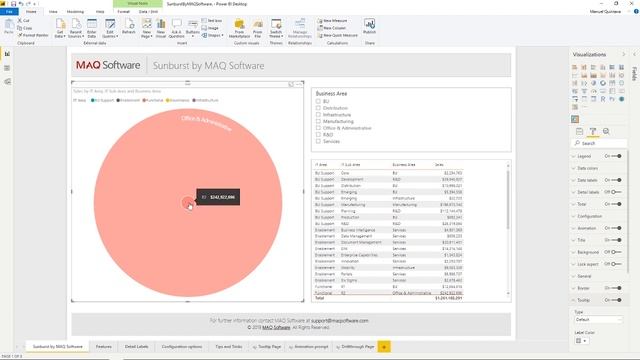The height and width of the screenshot is (360, 640).
Task: Click the Format Painter command
Action: 33,35
